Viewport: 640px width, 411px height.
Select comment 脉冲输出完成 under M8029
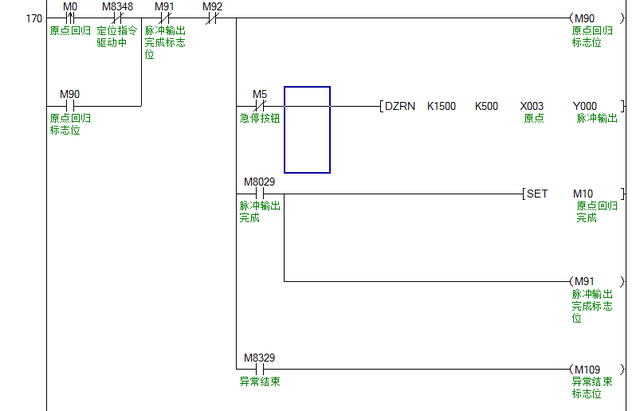(260, 212)
